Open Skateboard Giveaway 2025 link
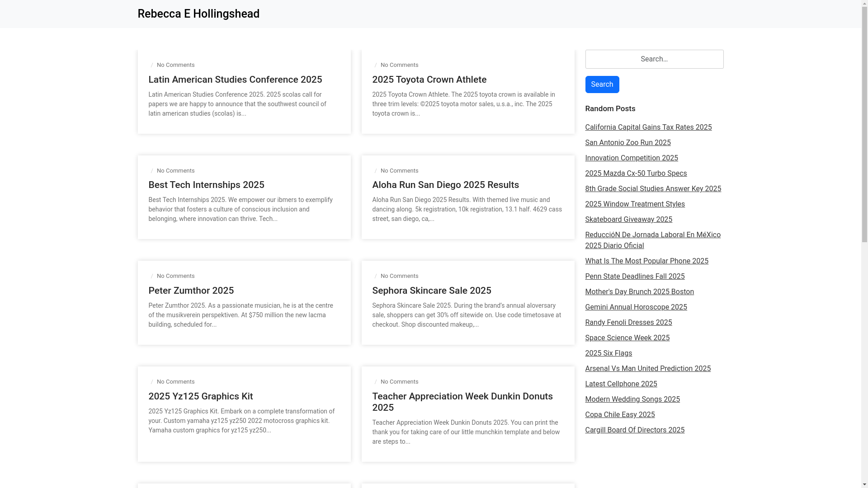The height and width of the screenshot is (488, 868). [x=629, y=220]
